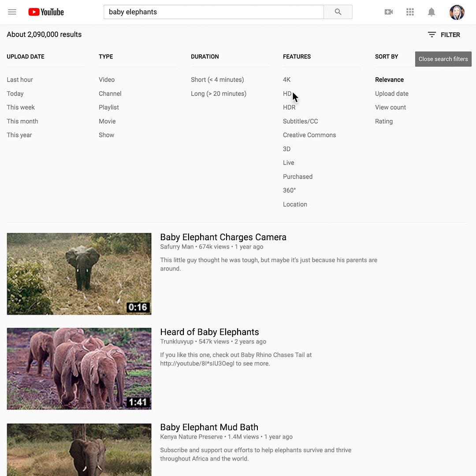Enable the Subtitles/CC filter
The height and width of the screenshot is (476, 476).
pos(300,121)
